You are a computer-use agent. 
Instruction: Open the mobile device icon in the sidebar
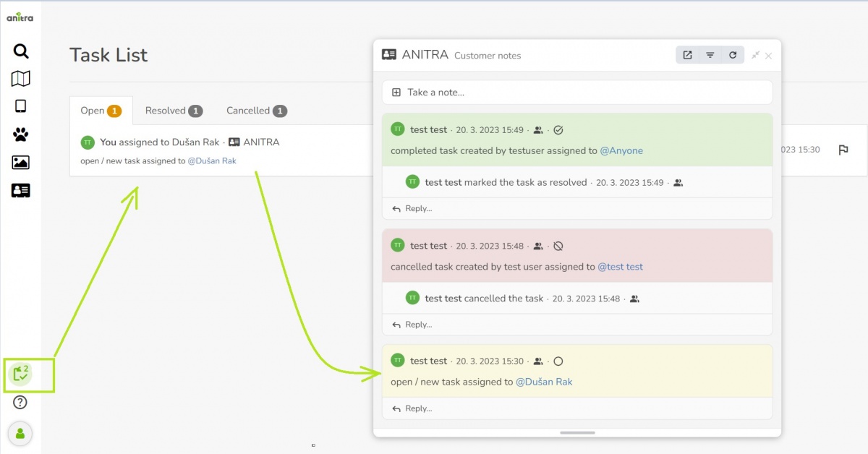20,106
